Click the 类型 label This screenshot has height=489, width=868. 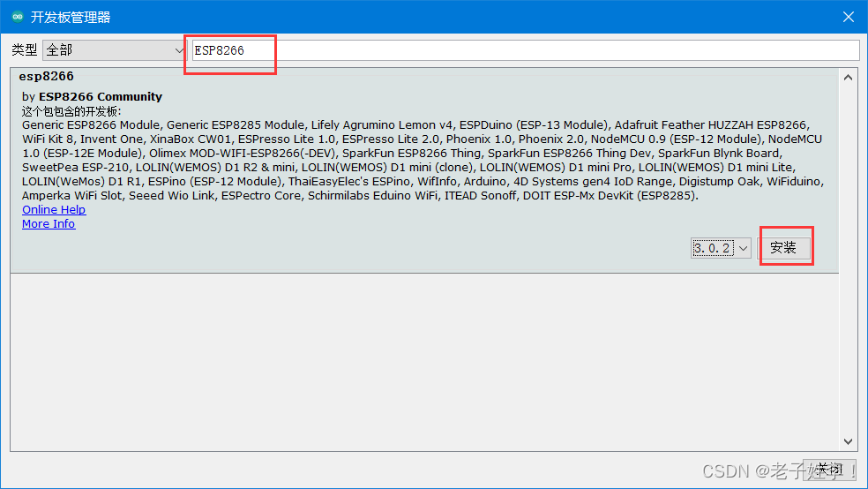[25, 50]
